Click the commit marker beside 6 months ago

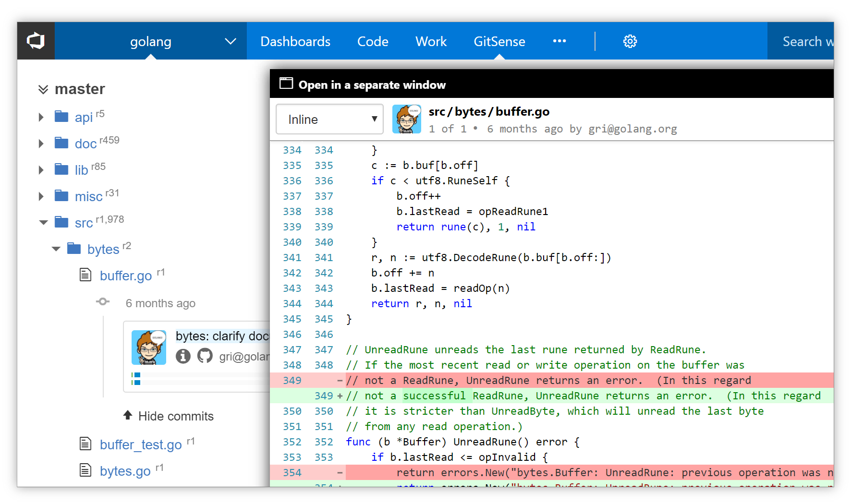click(103, 302)
